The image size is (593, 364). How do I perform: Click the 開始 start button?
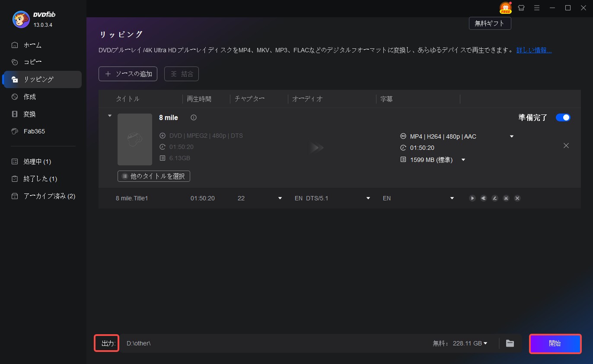point(555,344)
